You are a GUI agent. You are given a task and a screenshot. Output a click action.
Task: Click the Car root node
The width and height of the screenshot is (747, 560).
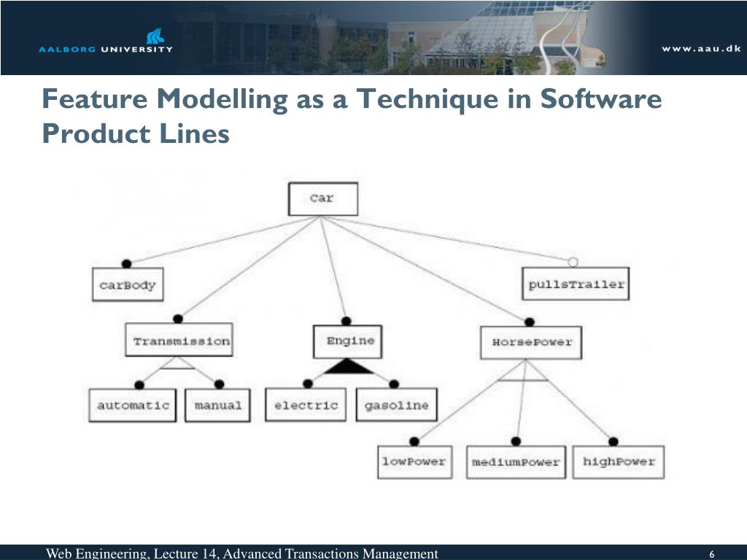[323, 198]
